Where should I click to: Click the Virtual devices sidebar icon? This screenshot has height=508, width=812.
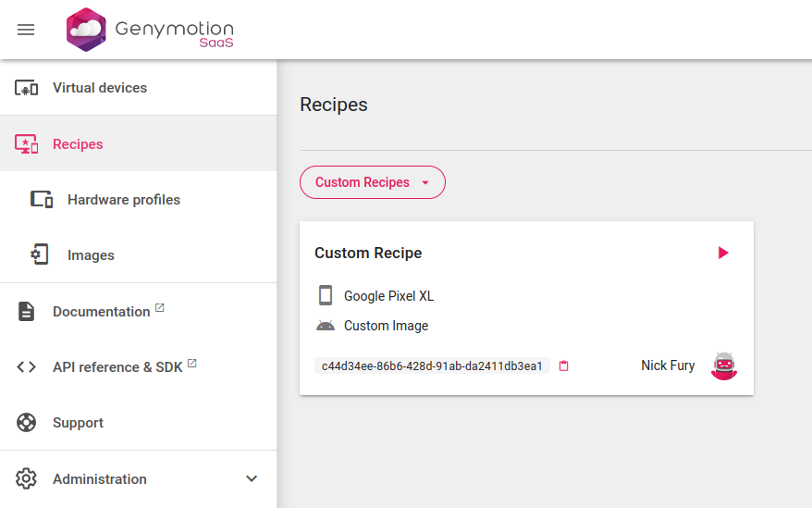27,88
